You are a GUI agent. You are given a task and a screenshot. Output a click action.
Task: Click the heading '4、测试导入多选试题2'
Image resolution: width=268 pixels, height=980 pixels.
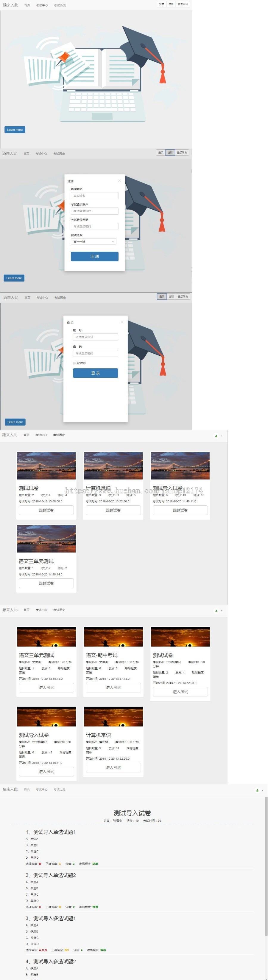tap(51, 961)
